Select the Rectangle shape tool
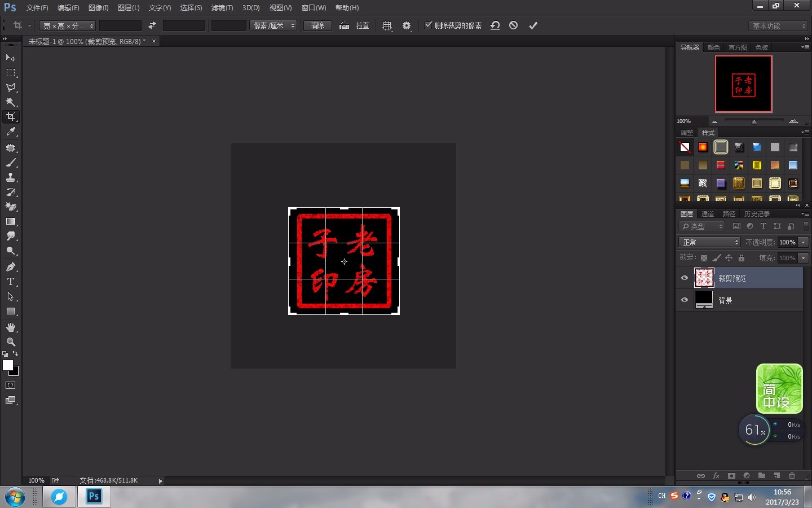 [11, 311]
